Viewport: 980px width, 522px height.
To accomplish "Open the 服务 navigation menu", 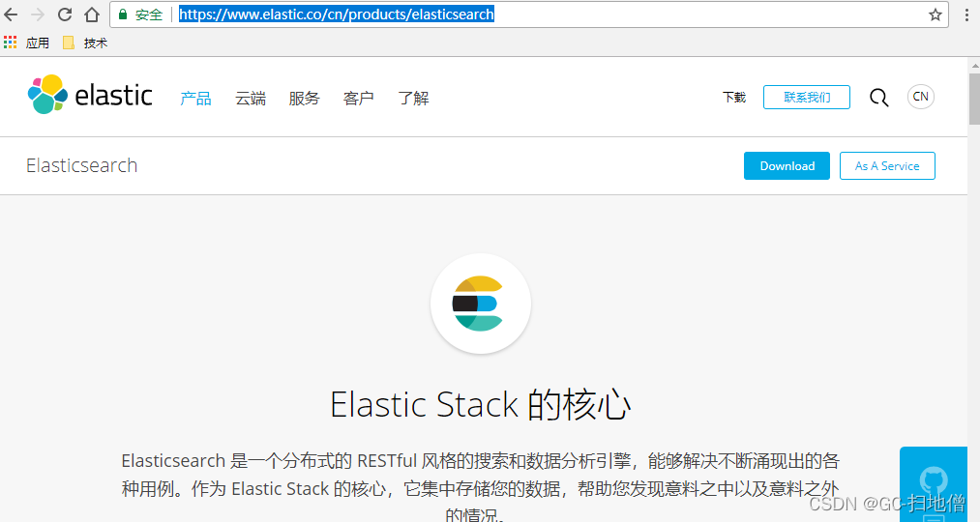I will (x=305, y=98).
